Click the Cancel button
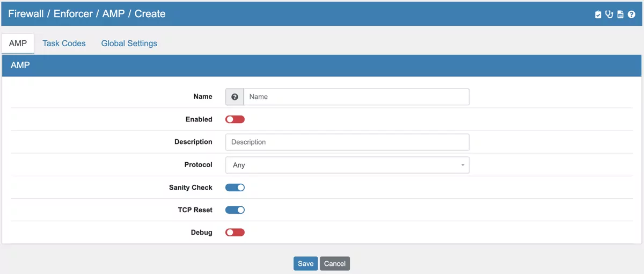The image size is (644, 274). point(334,263)
